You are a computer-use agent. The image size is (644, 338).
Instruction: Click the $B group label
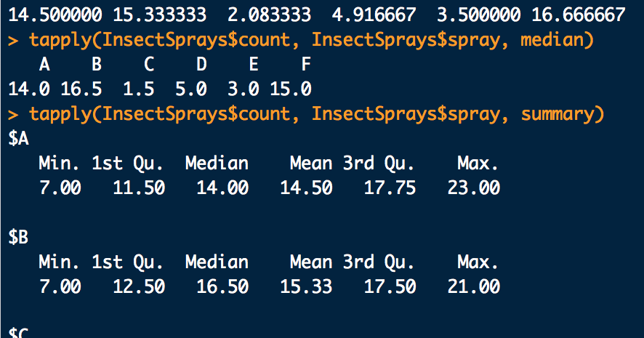[x=18, y=238]
